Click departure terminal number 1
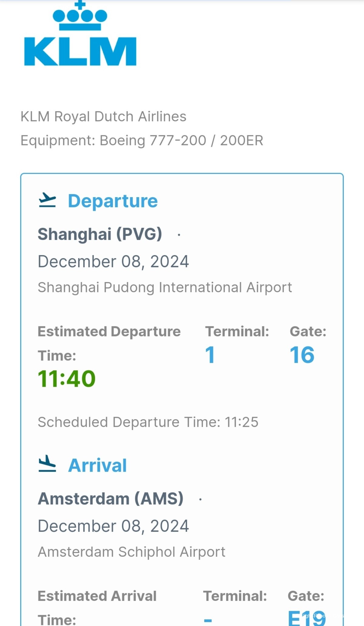This screenshot has width=364, height=626. point(210,355)
